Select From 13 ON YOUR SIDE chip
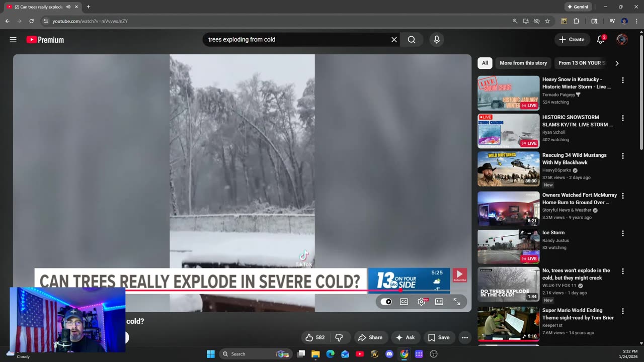644x362 pixels. pos(582,63)
